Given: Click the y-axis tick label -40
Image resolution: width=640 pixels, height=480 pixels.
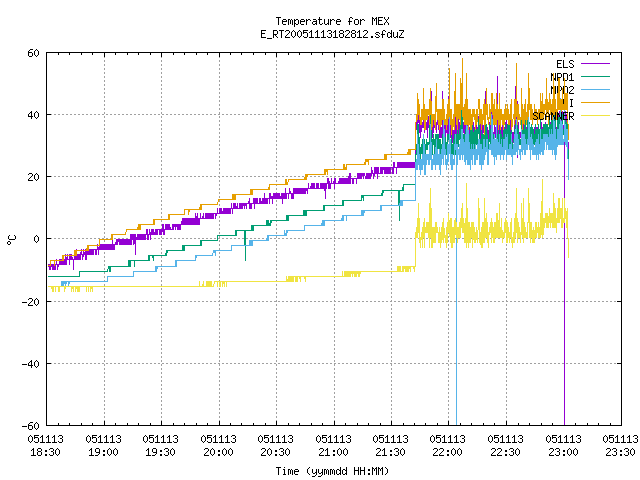Looking at the screenshot, I should pos(30,364).
